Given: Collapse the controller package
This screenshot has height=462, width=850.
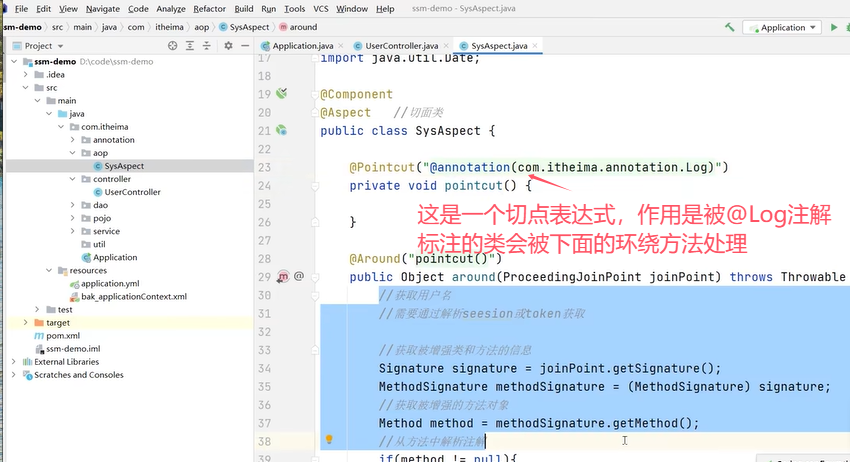Looking at the screenshot, I should [72, 179].
